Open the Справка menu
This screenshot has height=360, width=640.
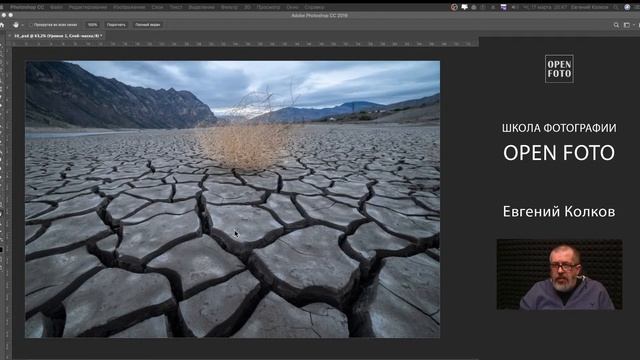314,7
